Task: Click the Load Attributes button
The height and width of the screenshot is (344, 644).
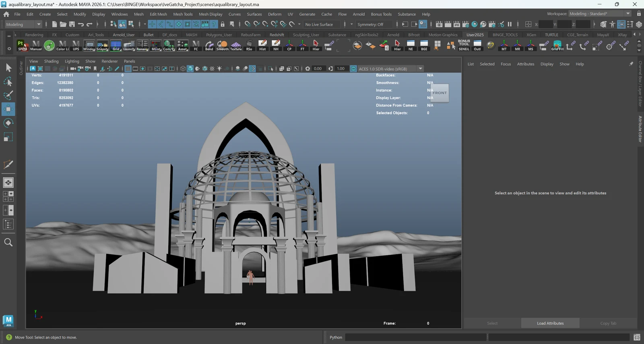Action: [x=550, y=323]
